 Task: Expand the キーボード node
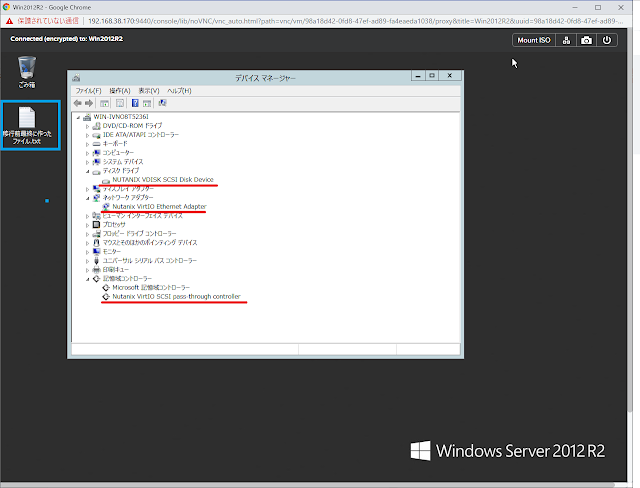87,144
